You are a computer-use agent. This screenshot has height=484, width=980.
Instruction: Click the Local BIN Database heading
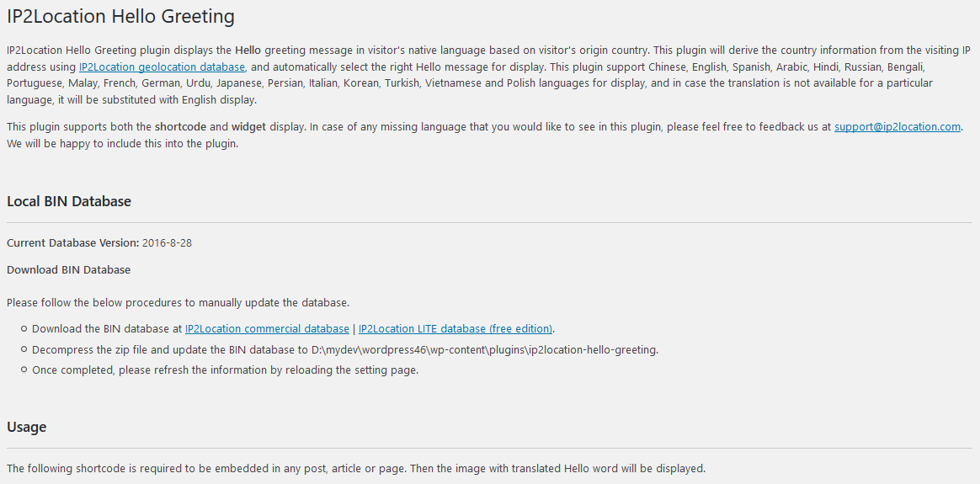pyautogui.click(x=69, y=201)
